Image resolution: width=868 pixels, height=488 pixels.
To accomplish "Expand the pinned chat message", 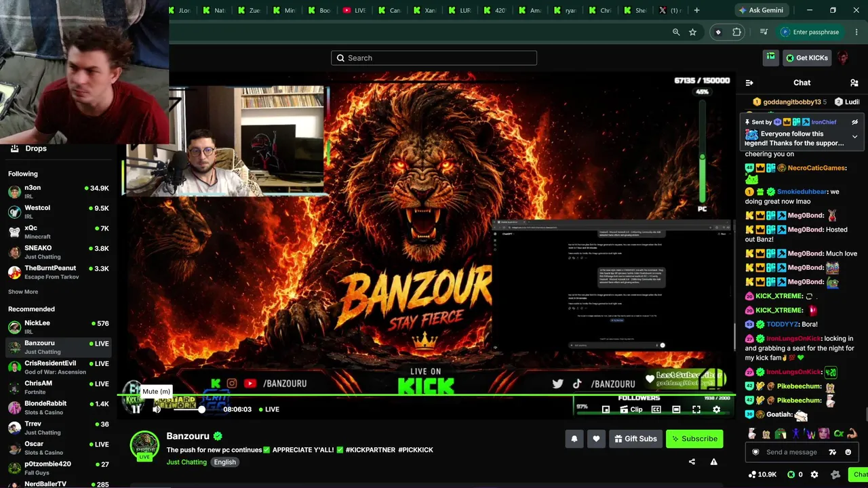I will 854,136.
